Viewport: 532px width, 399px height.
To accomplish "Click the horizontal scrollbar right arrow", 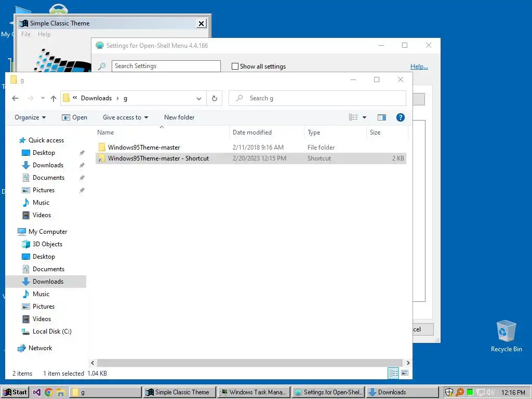I will [x=408, y=363].
